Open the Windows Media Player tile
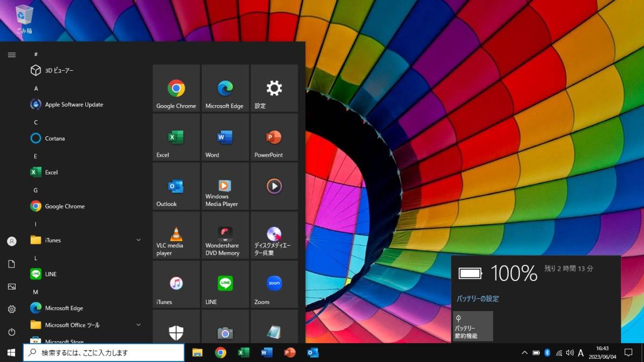This screenshot has height=362, width=644. click(225, 187)
